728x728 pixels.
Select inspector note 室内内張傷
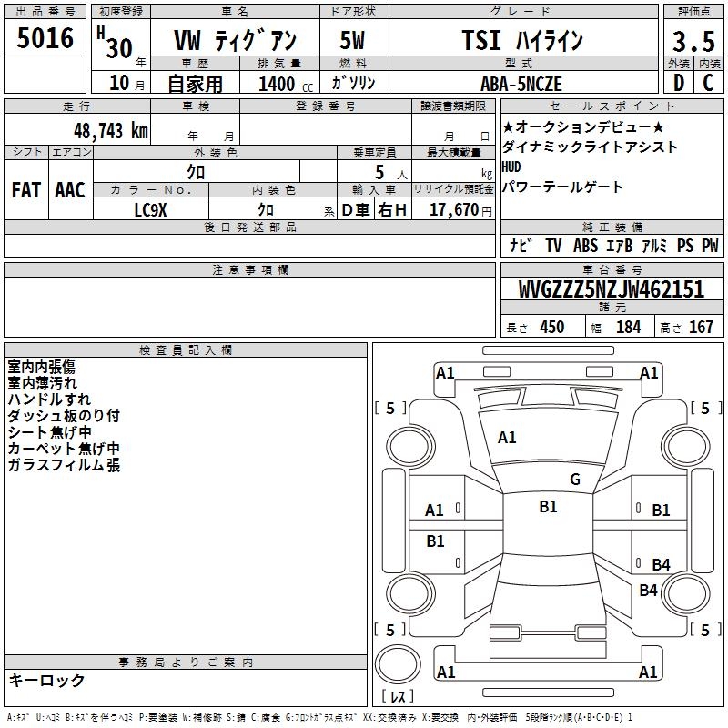[x=41, y=367]
